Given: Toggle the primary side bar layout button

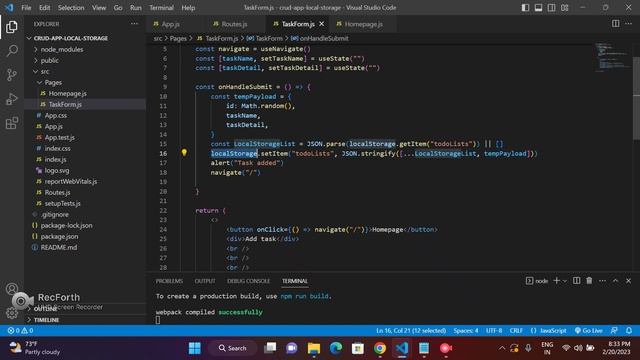Looking at the screenshot, I should pos(525,8).
